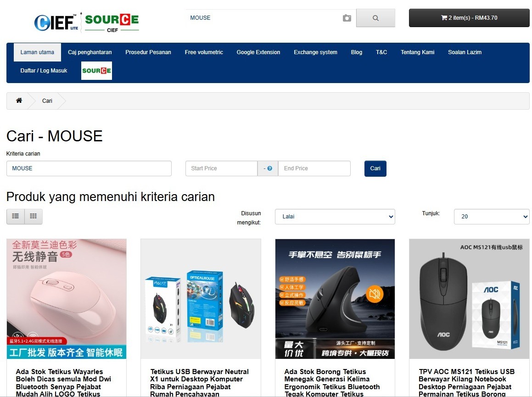The height and width of the screenshot is (397, 532).
Task: Click the Daftar / Log Masuk link
Action: point(44,71)
